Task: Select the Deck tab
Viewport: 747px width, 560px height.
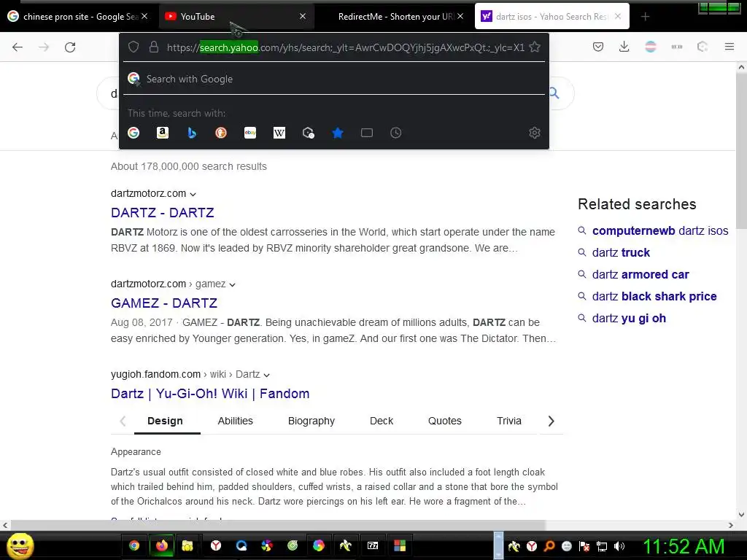Action: click(x=382, y=421)
